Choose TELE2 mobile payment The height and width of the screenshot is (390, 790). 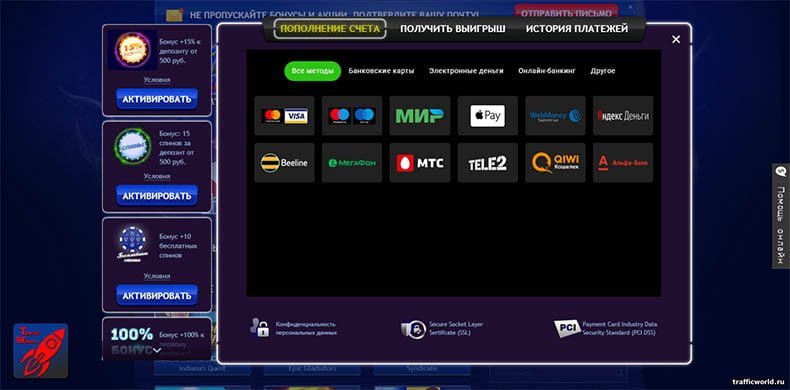click(x=488, y=163)
